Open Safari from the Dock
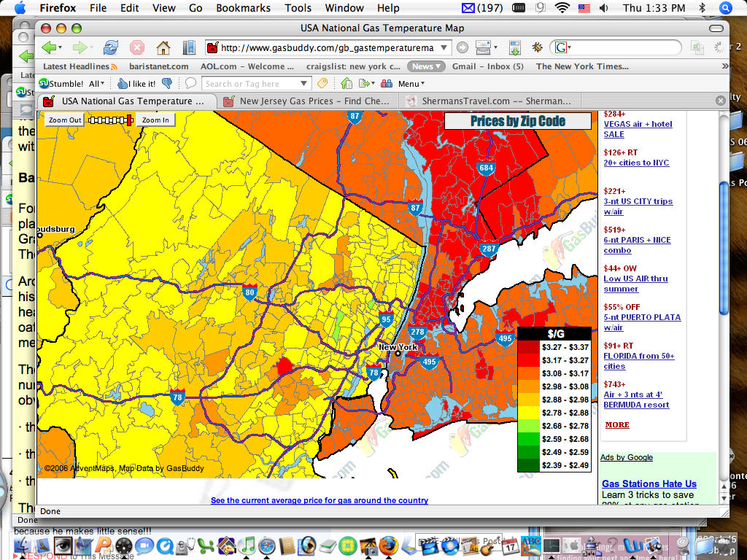This screenshot has height=560, width=747. point(267,545)
